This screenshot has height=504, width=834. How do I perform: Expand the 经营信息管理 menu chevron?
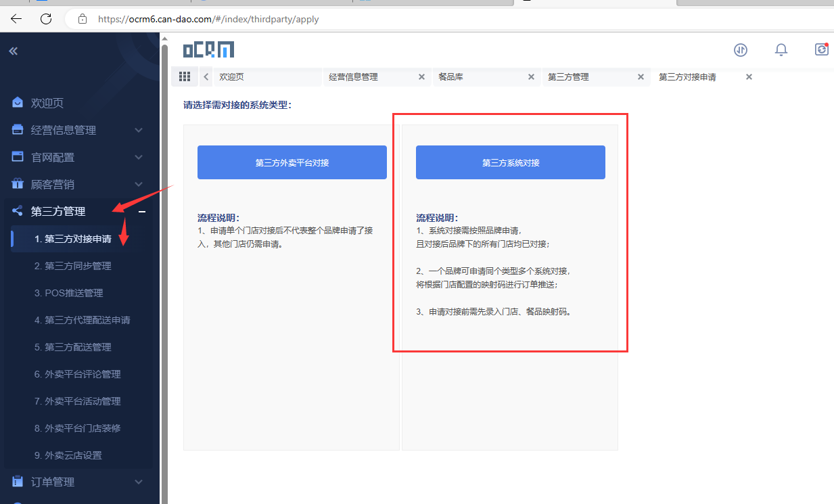coord(139,130)
